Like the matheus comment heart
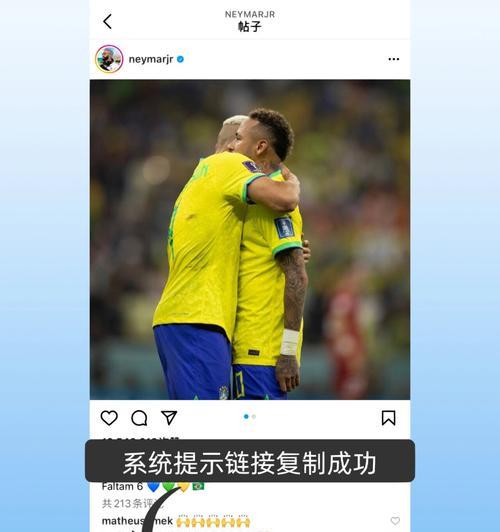The image size is (500, 532). pos(395,521)
